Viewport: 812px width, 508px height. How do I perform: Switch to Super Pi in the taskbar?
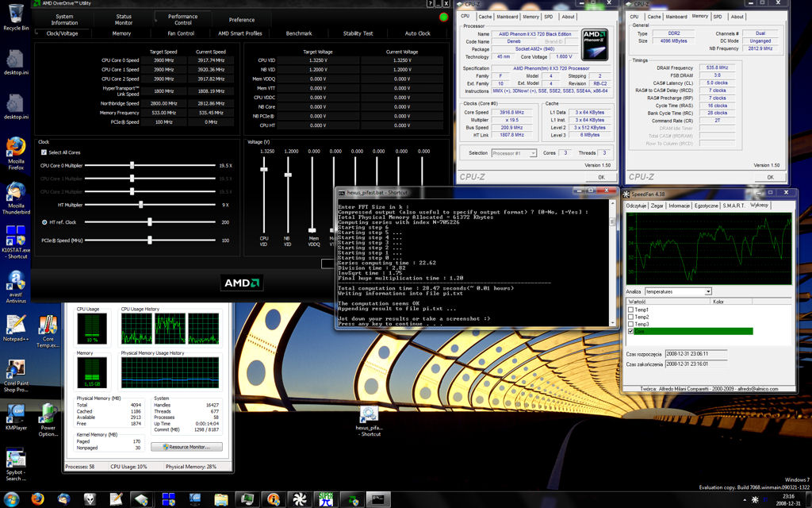click(x=326, y=499)
